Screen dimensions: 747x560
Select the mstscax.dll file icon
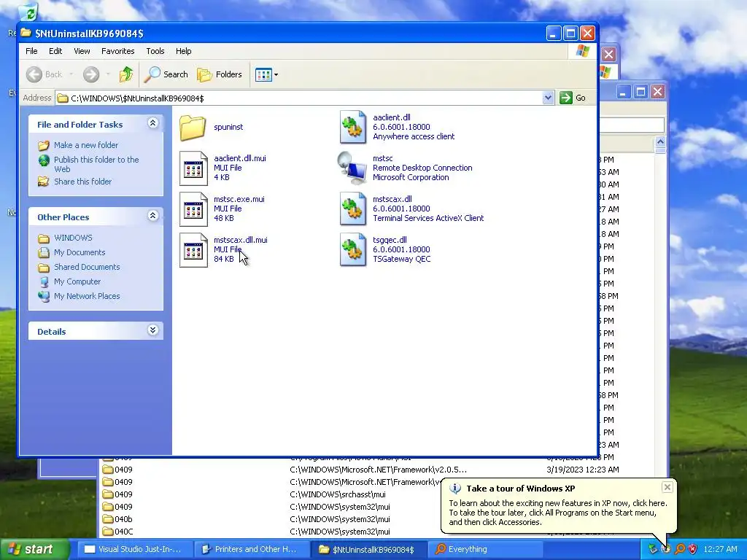[x=353, y=209]
